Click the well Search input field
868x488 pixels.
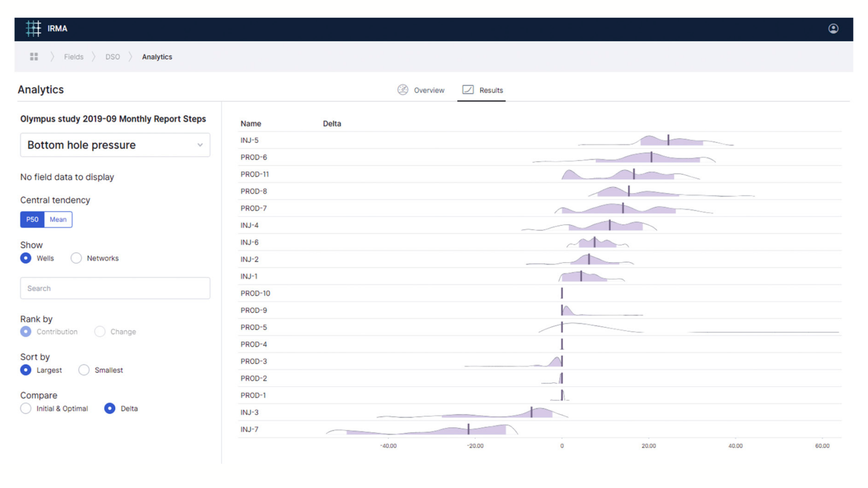[115, 288]
